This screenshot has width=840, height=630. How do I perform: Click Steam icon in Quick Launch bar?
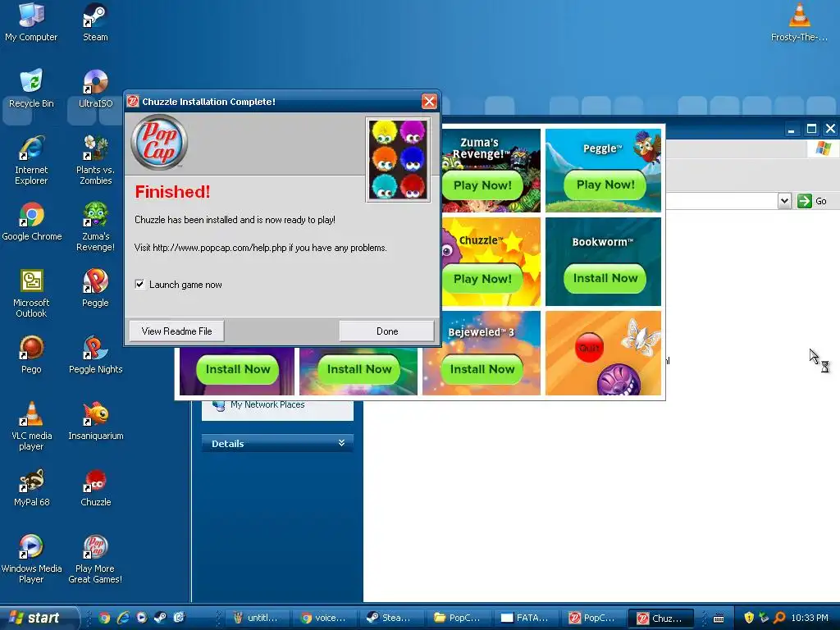[160, 618]
